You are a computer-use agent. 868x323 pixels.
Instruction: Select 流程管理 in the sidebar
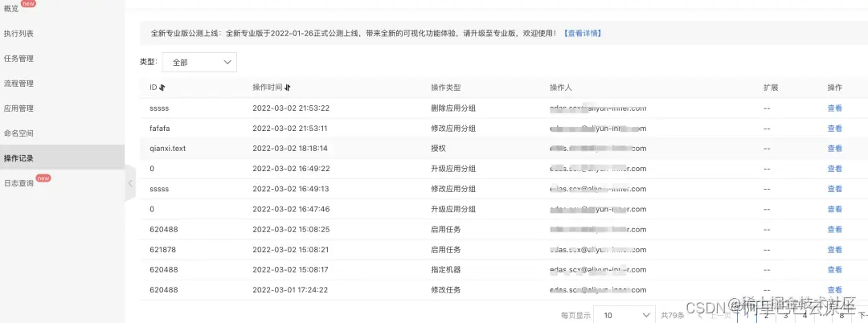pos(18,84)
